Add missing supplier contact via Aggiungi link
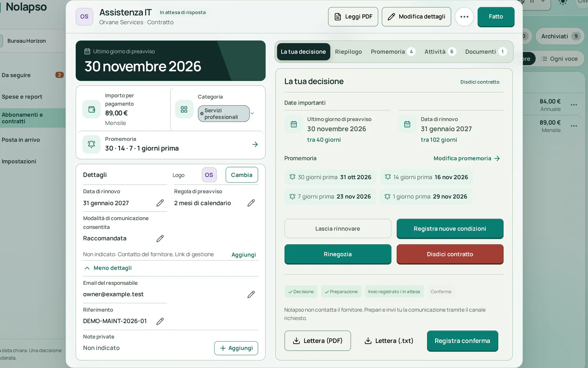 [244, 255]
